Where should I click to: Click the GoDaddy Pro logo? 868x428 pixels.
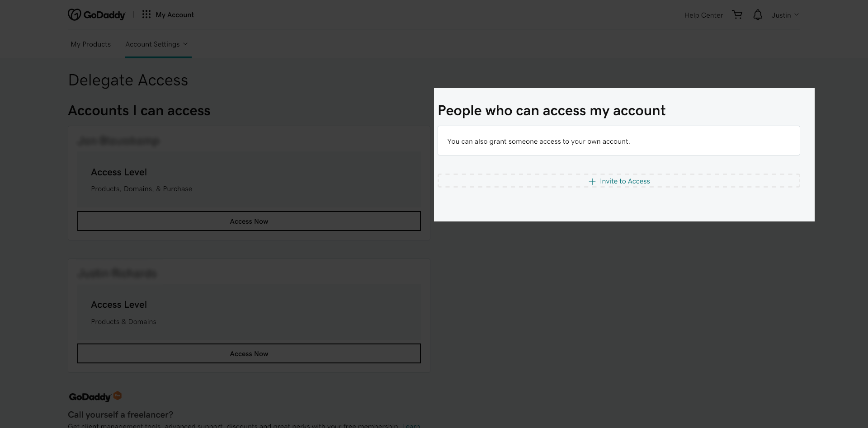pyautogui.click(x=90, y=397)
